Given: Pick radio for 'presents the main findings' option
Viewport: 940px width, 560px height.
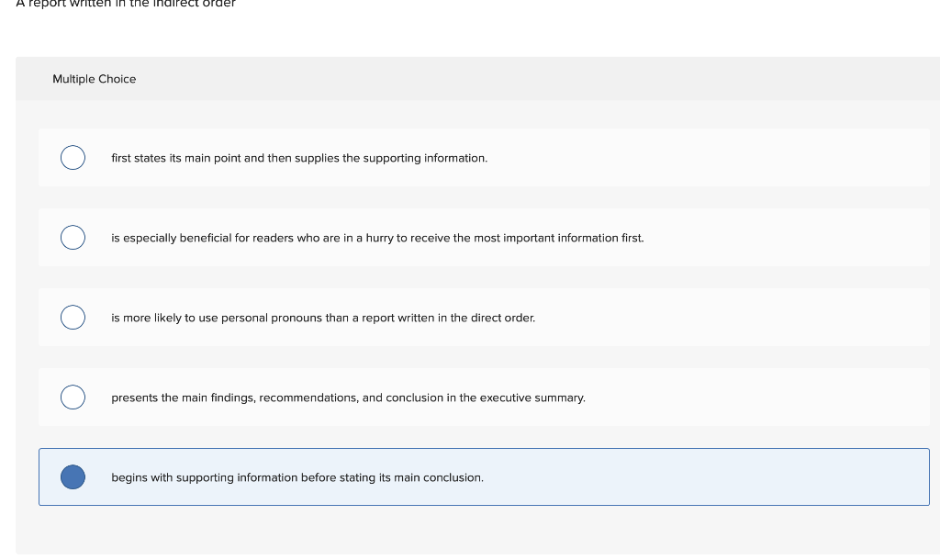Looking at the screenshot, I should tap(73, 397).
